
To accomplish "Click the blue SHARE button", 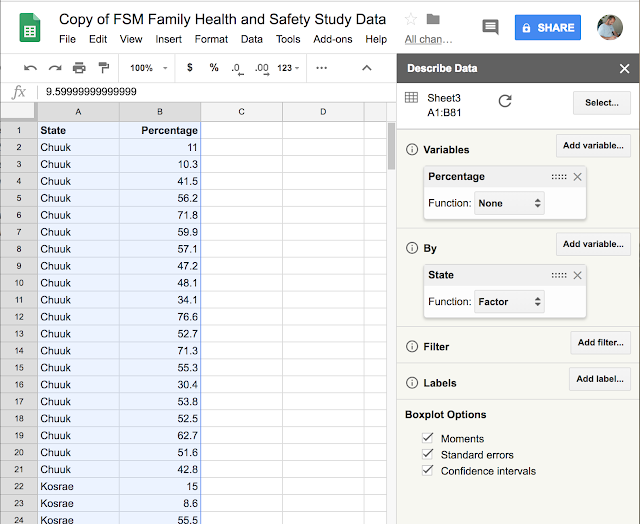I will (x=547, y=28).
